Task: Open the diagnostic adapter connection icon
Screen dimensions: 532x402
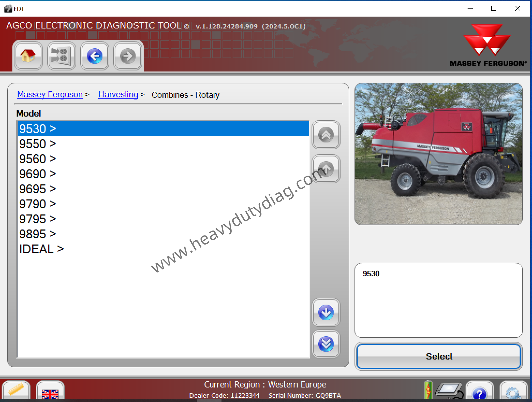Action: click(x=449, y=391)
